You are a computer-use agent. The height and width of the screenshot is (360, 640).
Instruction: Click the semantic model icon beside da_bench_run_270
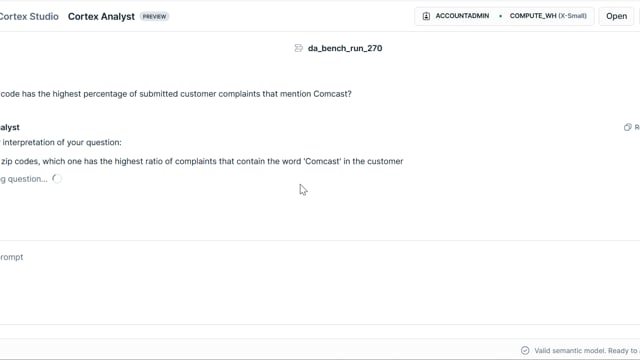[299, 48]
